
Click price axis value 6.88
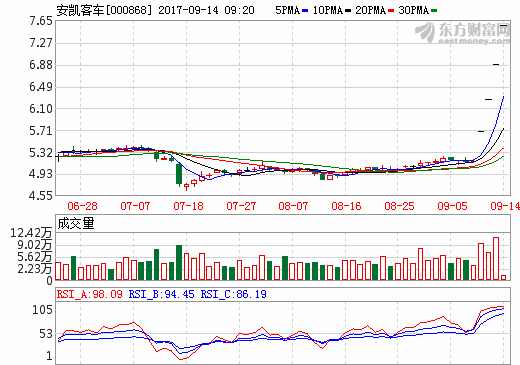click(x=41, y=65)
